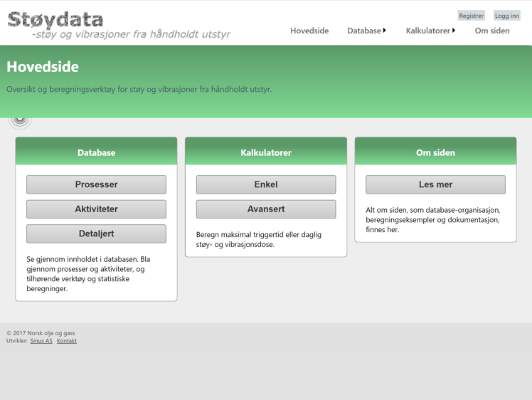Follow the Sinus AS link in the footer
This screenshot has height=400, width=532.
pyautogui.click(x=41, y=341)
